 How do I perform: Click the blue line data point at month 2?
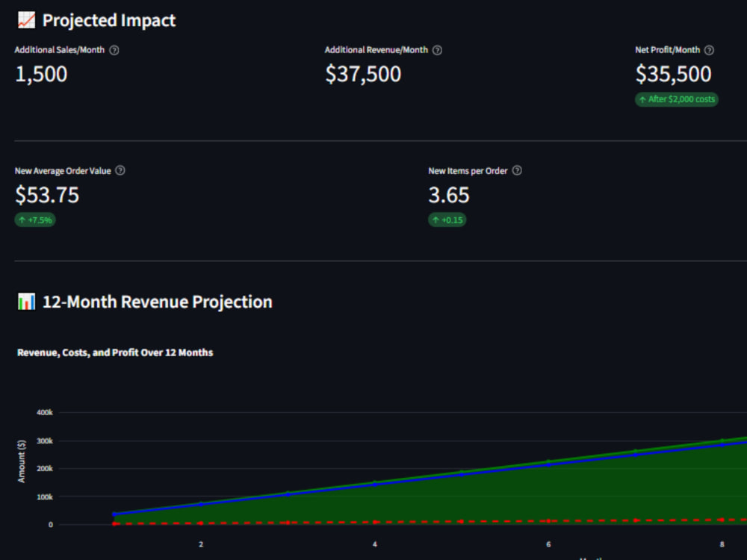coord(201,504)
